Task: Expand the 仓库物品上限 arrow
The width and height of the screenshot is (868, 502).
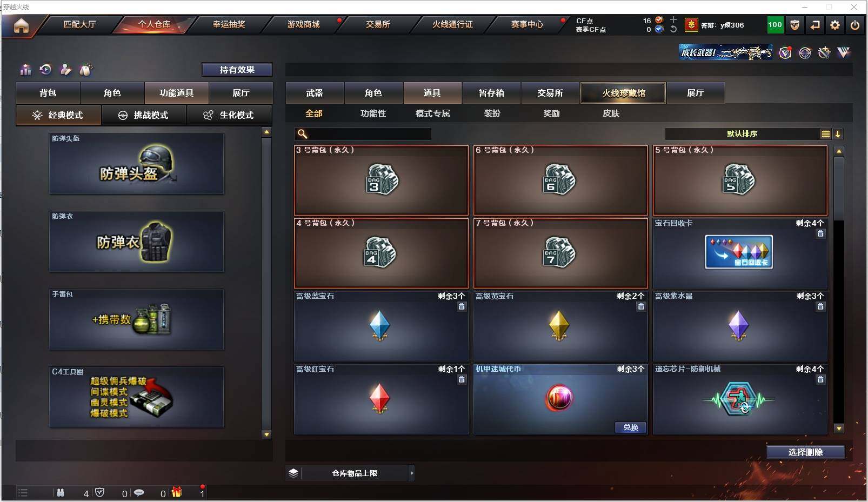Action: (x=411, y=473)
